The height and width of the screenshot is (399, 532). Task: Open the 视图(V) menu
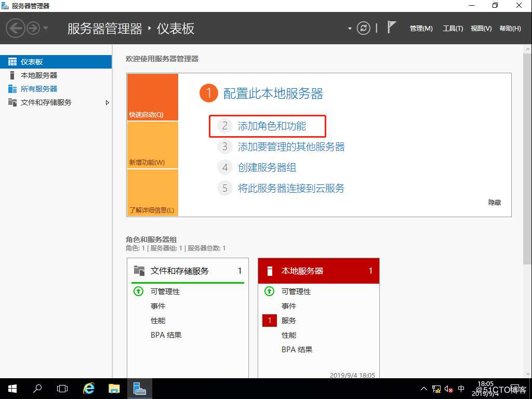click(x=481, y=29)
